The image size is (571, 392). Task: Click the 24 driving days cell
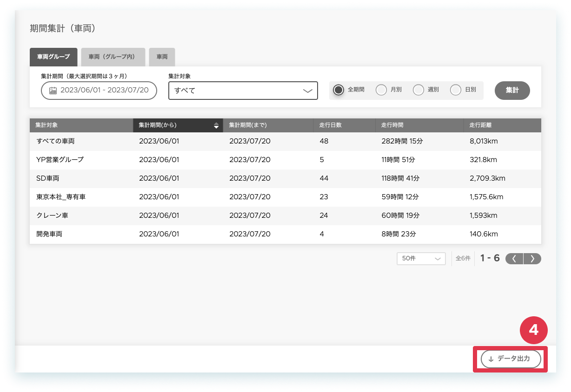(x=324, y=216)
